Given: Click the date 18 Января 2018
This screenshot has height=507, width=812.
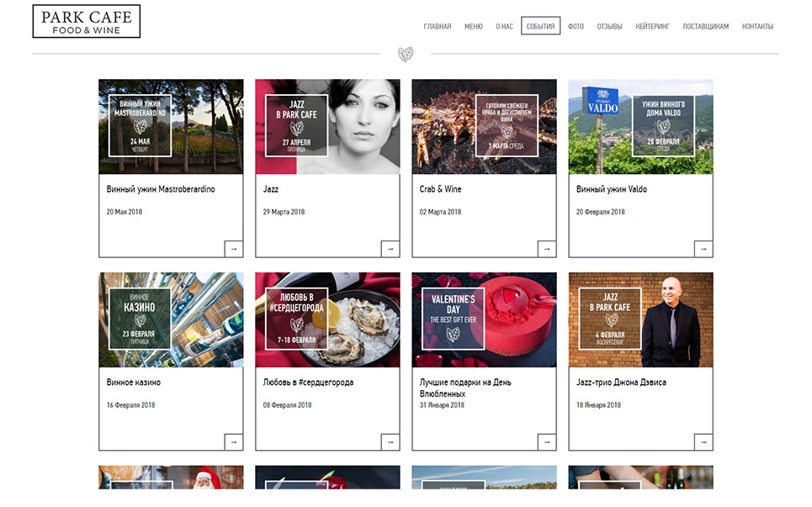Looking at the screenshot, I should 598,405.
